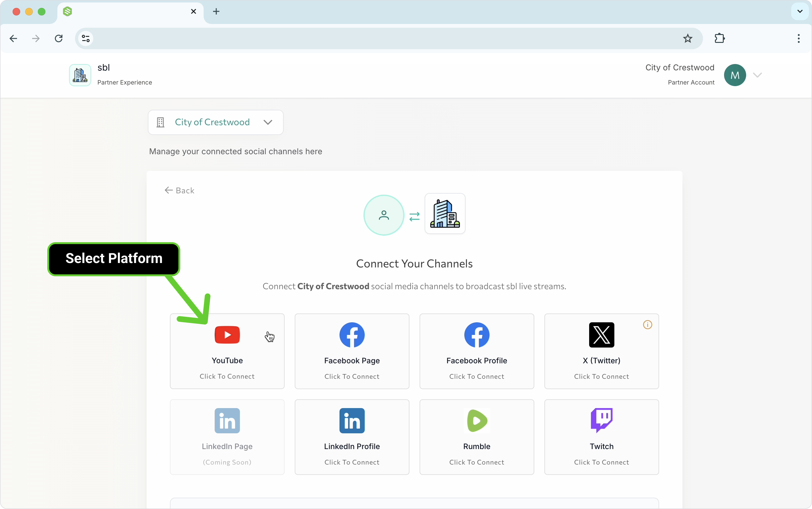Viewport: 812px width, 509px height.
Task: Click the building icon in the organization selector
Action: (160, 122)
